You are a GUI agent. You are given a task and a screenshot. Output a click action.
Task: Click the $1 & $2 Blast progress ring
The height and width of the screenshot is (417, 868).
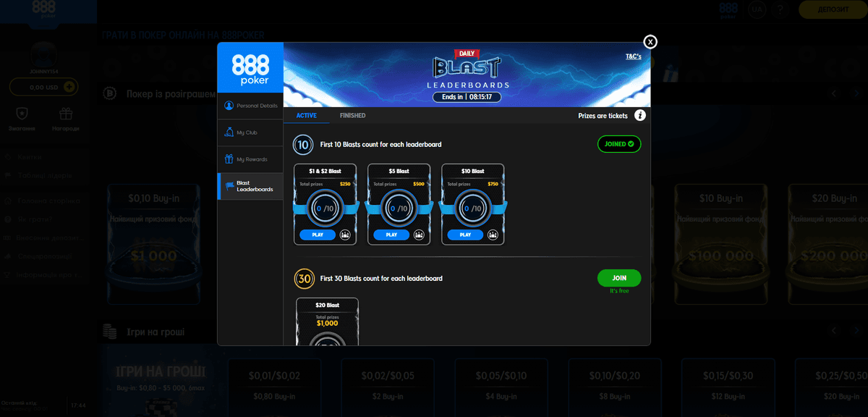(325, 208)
